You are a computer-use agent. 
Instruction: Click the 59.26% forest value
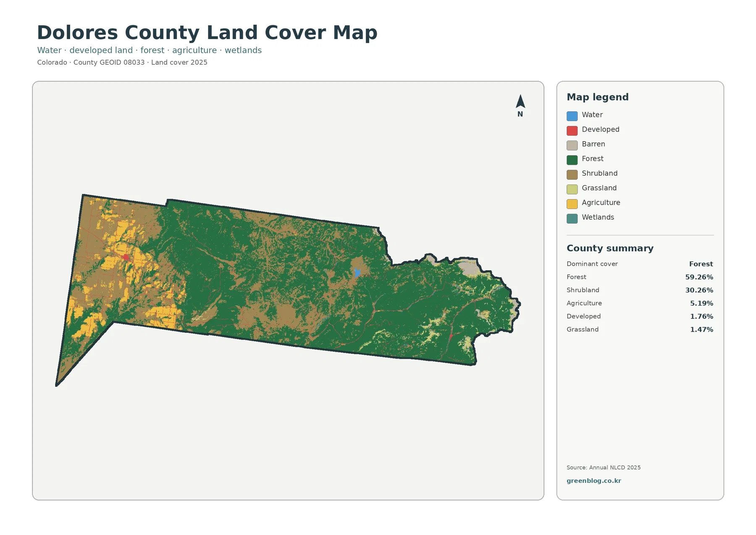[699, 277]
